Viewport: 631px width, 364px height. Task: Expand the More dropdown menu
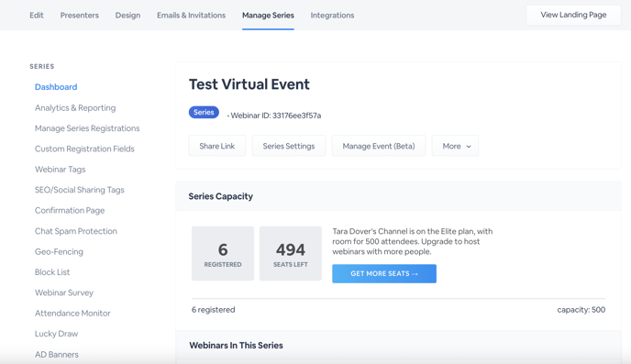[456, 146]
